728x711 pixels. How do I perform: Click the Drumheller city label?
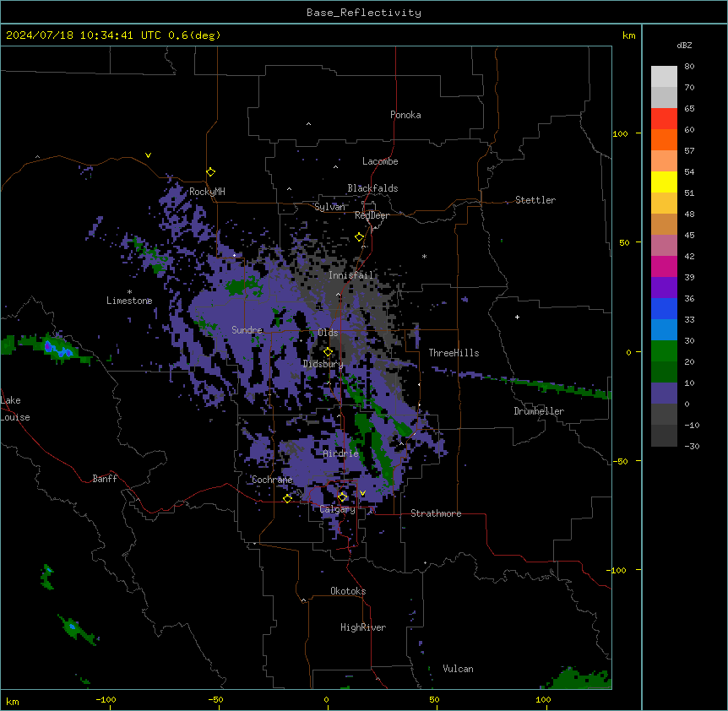(x=539, y=411)
